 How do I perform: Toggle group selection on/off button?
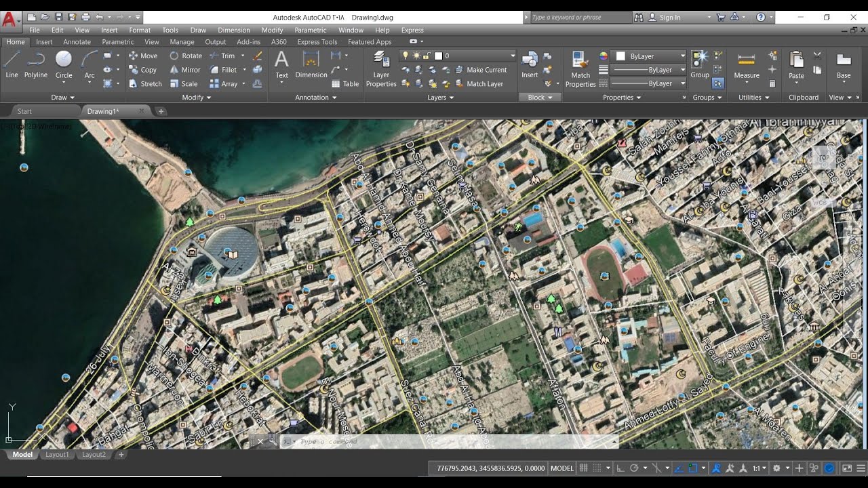point(718,83)
